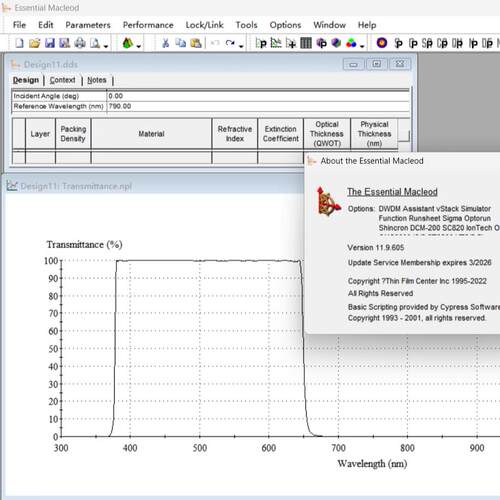Click the Copy icon
This screenshot has width=500, height=500.
180,43
